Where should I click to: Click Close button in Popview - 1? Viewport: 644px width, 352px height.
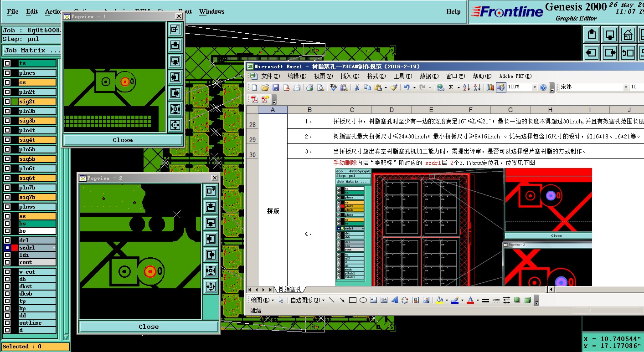[x=123, y=140]
